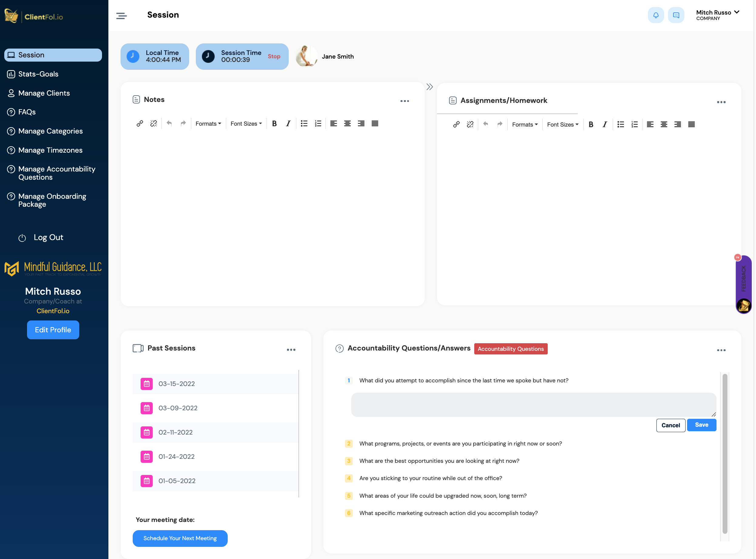Viewport: 756px width, 559px height.
Task: Center align text in Notes editor
Action: (347, 124)
